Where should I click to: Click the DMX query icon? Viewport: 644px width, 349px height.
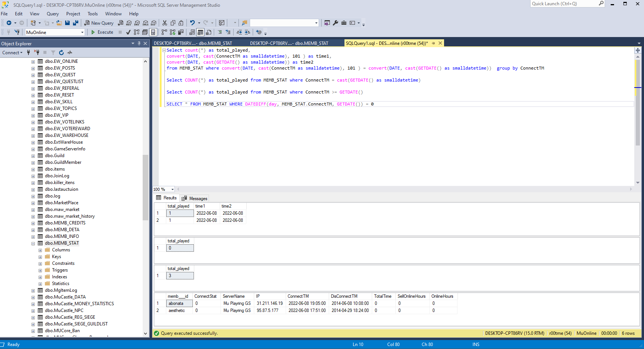[137, 23]
